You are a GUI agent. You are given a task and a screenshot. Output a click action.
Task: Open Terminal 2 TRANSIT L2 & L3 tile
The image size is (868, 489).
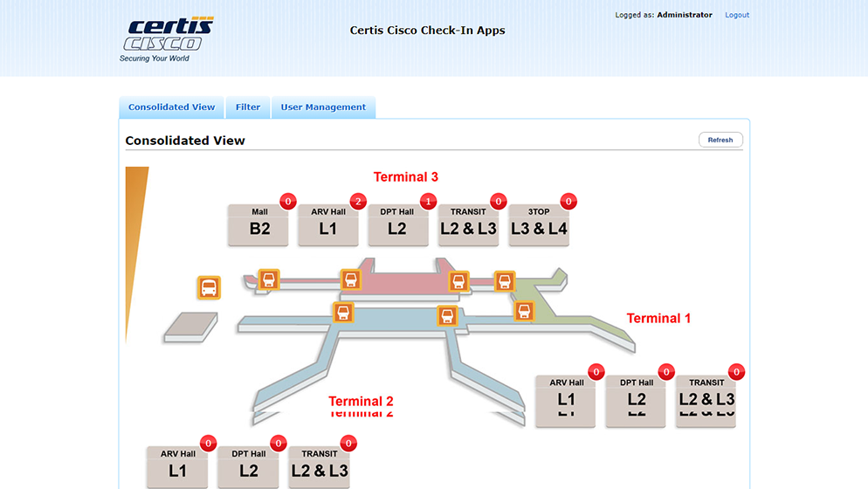pos(319,467)
